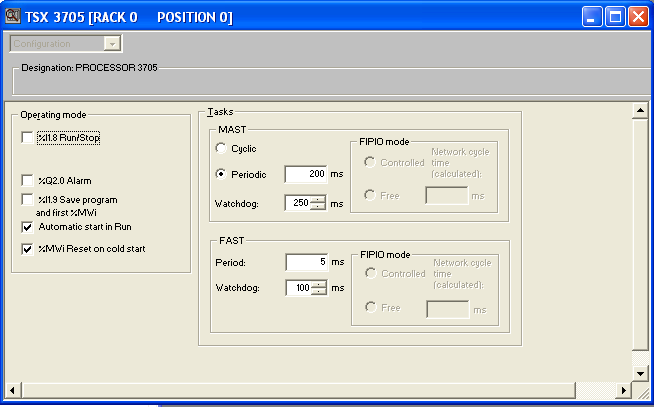Image resolution: width=654 pixels, height=407 pixels.
Task: Click the Operating mode group label
Action: click(x=53, y=115)
